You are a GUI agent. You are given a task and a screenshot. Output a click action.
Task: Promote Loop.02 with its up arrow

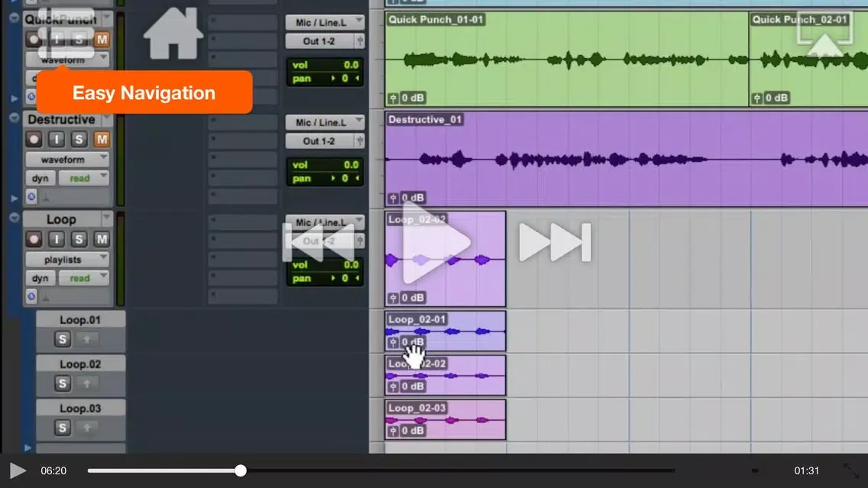[x=87, y=383]
